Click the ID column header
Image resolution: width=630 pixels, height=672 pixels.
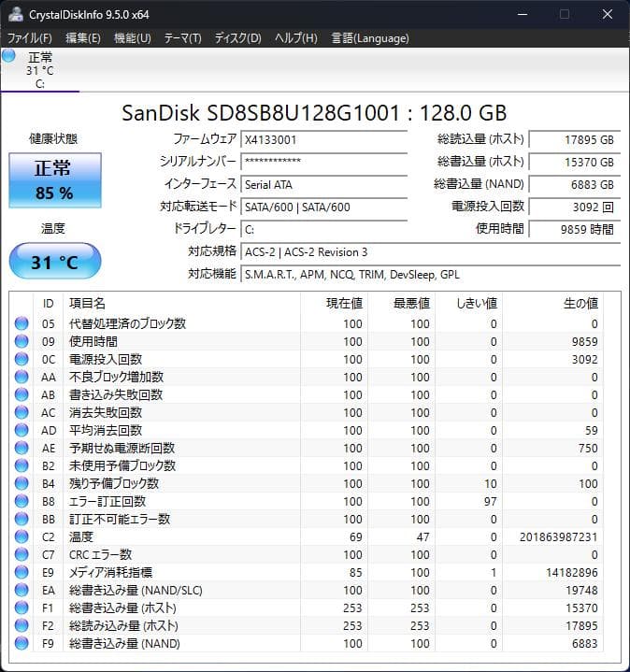tap(48, 304)
